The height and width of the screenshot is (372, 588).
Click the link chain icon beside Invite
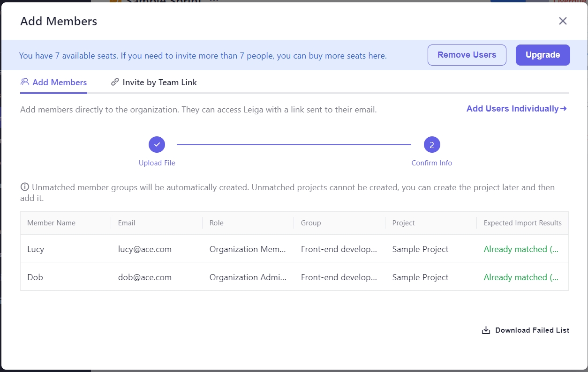115,82
